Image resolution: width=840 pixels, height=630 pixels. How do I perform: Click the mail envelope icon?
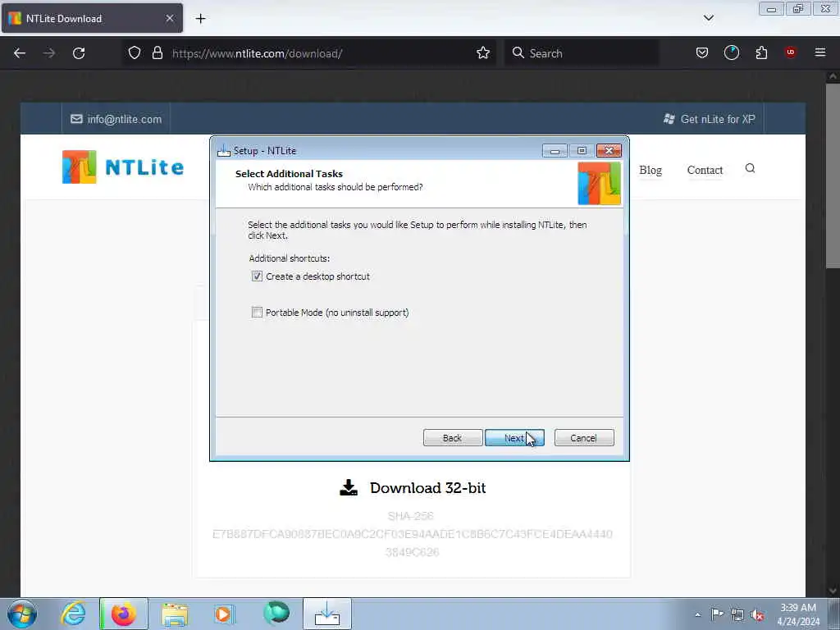[76, 119]
